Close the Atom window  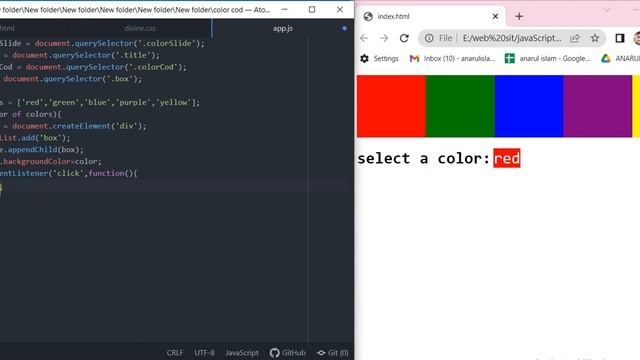pos(340,9)
